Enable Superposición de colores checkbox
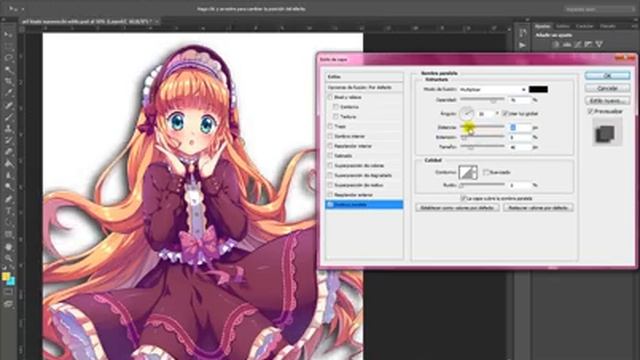This screenshot has width=640, height=360. (x=330, y=166)
